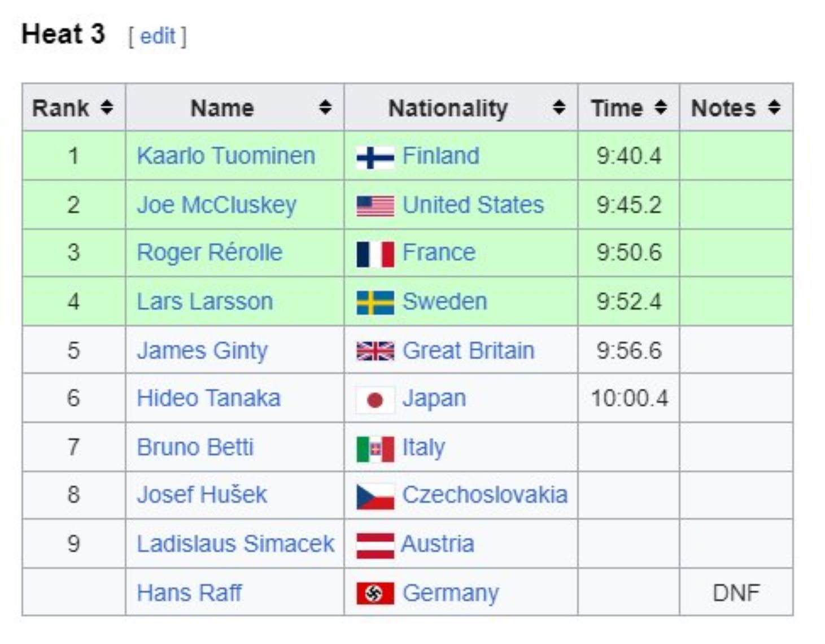Screen dimensions: 825x644
Task: Click the Italy flag icon
Action: [375, 449]
